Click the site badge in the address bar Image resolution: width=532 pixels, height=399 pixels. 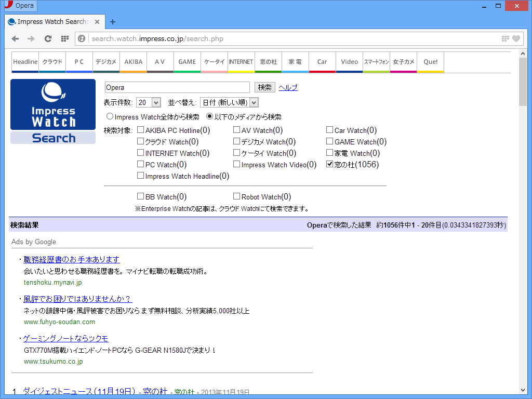(82, 38)
